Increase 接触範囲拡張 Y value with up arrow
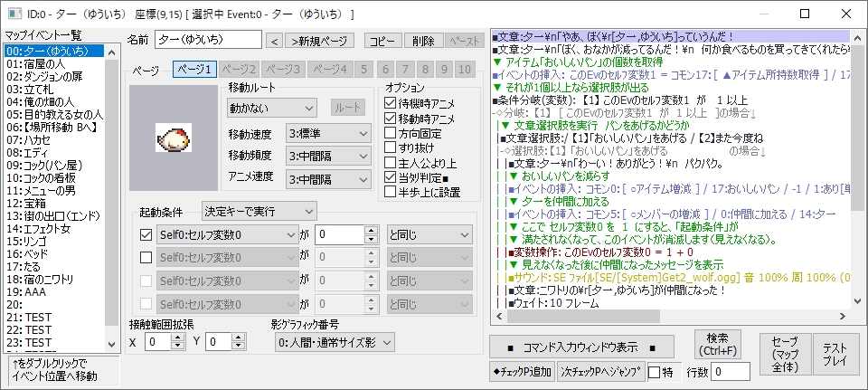The height and width of the screenshot is (390, 868). click(238, 338)
